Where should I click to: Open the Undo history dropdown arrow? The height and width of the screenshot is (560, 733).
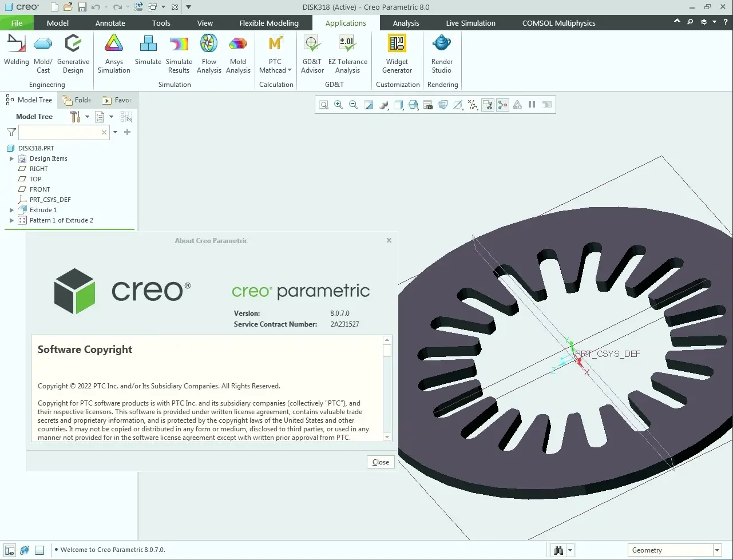click(106, 7)
